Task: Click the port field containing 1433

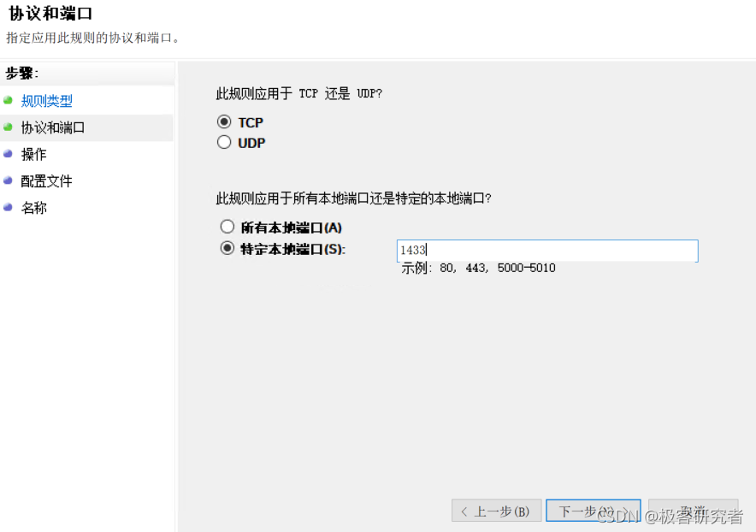Action: click(546, 250)
